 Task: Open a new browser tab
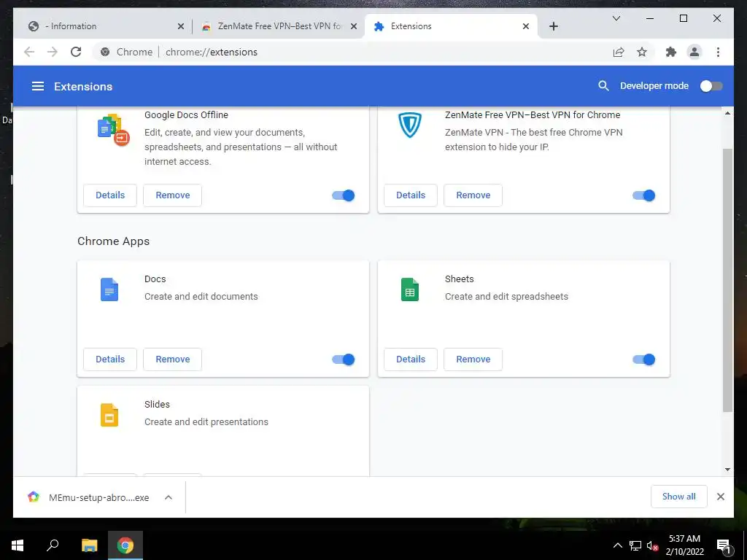[553, 27]
